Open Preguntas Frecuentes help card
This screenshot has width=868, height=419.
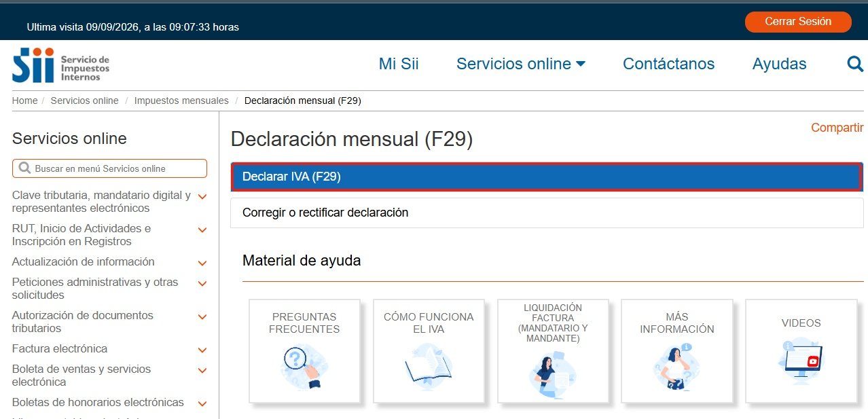[304, 351]
